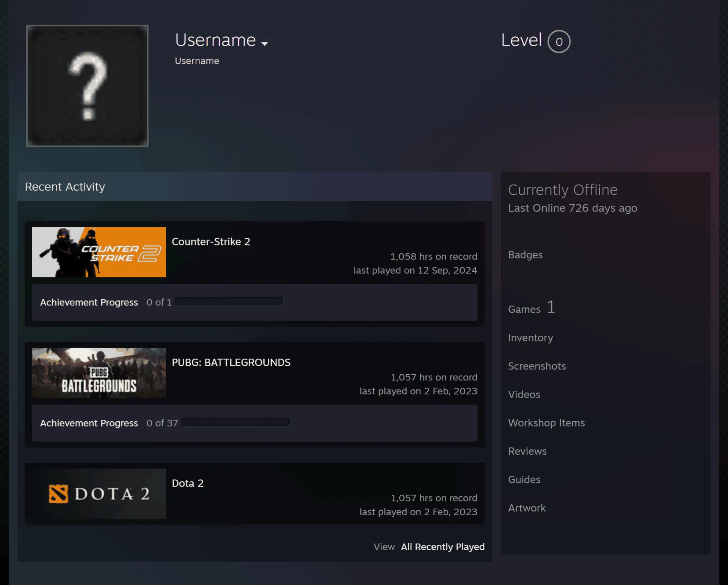This screenshot has height=585, width=728.
Task: Click "1,058 hrs on record" text
Action: tap(434, 257)
